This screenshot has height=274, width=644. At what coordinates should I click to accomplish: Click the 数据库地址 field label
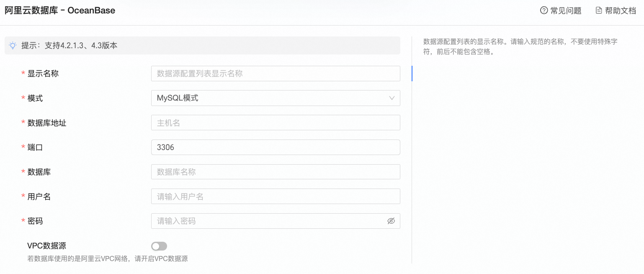[47, 123]
